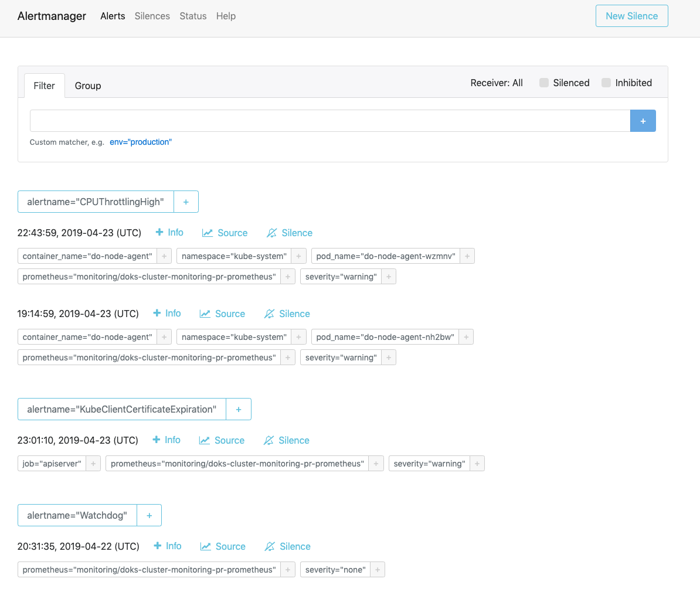Screen dimensions: 700x599
Task: Add prometheus label plus for 19:14:59 alert
Action: (288, 358)
